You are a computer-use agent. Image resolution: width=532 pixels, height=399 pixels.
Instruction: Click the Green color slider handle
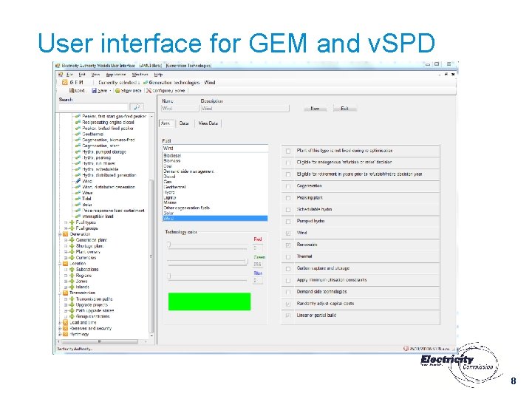(245, 261)
